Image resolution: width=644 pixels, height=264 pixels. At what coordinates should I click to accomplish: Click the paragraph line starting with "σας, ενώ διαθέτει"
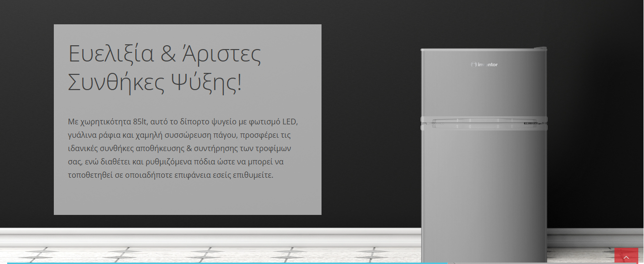176,162
